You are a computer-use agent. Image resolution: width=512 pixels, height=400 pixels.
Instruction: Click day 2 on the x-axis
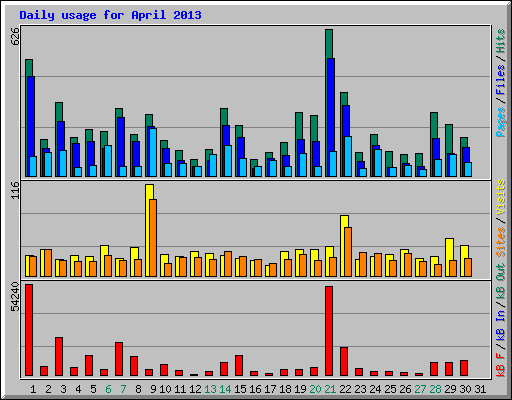coord(48,389)
